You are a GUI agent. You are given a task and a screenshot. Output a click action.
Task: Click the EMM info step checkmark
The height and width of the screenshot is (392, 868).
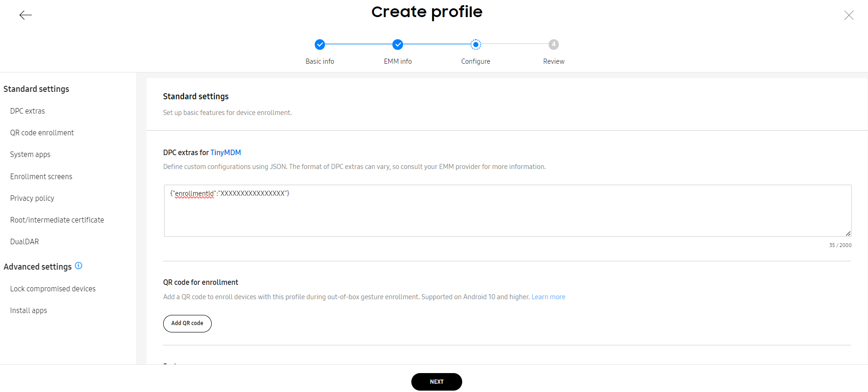pyautogui.click(x=397, y=44)
